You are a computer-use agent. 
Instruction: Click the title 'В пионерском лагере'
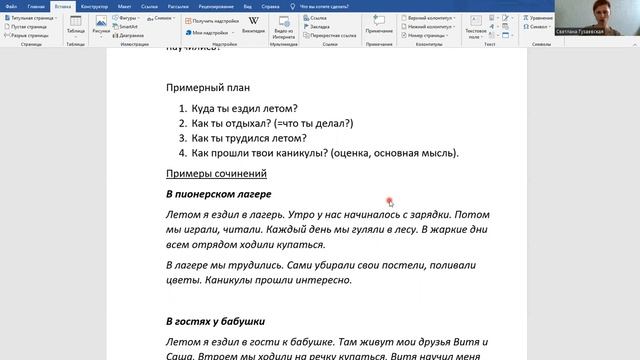click(218, 194)
